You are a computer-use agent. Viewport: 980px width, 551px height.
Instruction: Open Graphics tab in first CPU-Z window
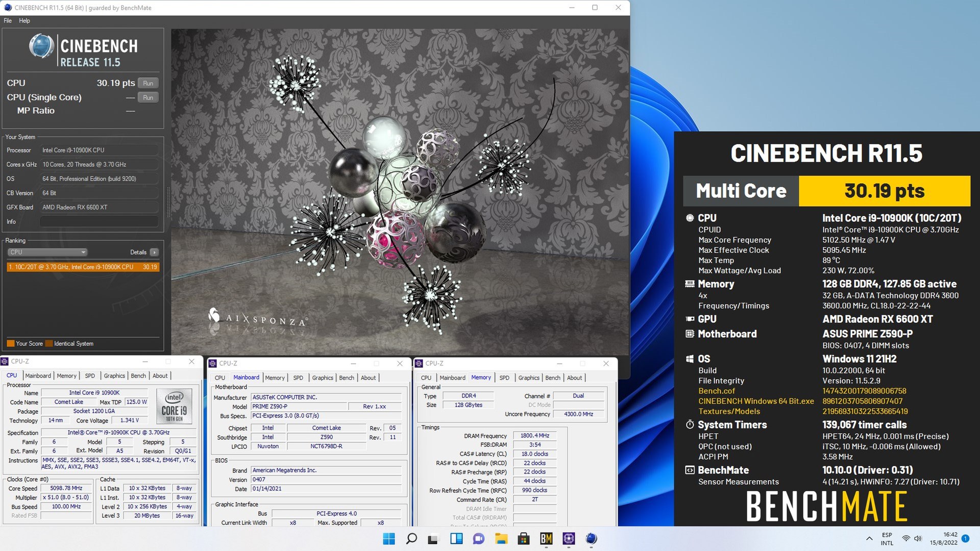click(114, 375)
